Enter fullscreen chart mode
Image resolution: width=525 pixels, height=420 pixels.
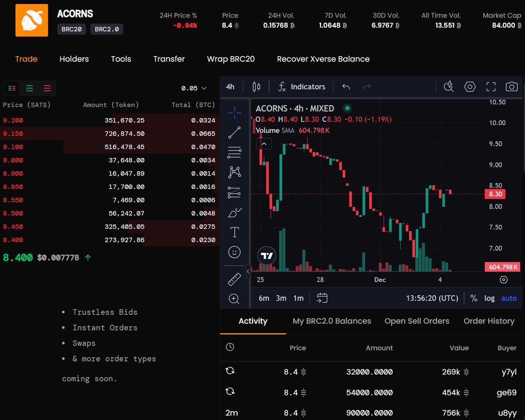point(491,87)
